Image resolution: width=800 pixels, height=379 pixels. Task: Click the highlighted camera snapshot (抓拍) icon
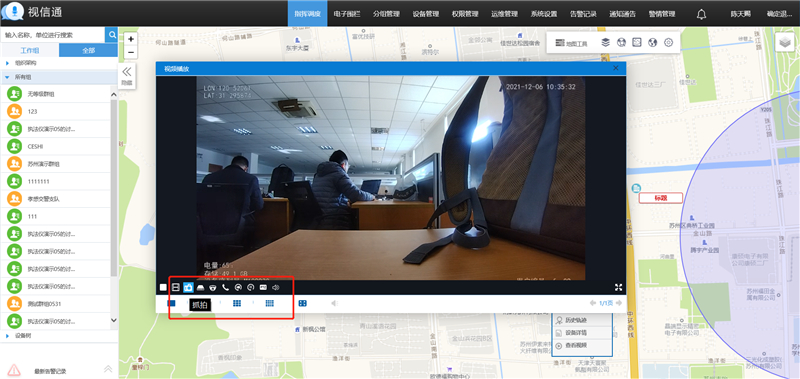click(188, 288)
